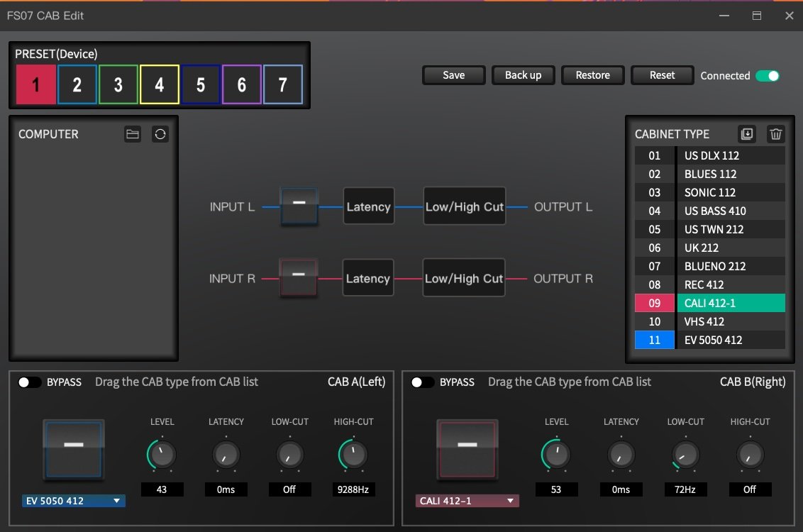803x532 pixels.
Task: Select US BASS 410 cabinet
Action: [x=710, y=211]
